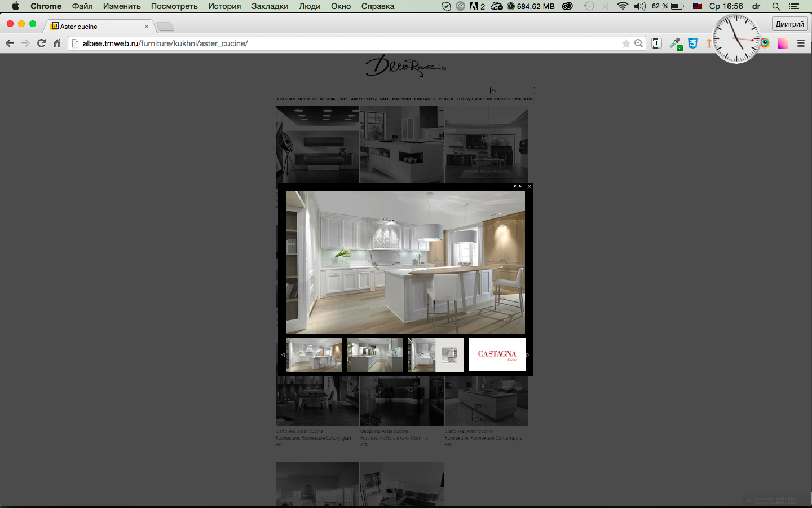This screenshot has width=812, height=508.
Task: Close the Aster cucine tab
Action: tap(147, 27)
